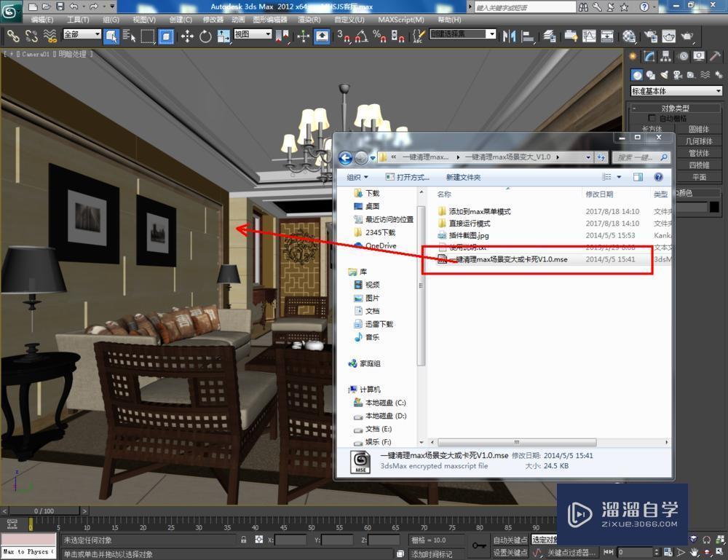Open quick access toolbar customize arrow

[x=112, y=6]
